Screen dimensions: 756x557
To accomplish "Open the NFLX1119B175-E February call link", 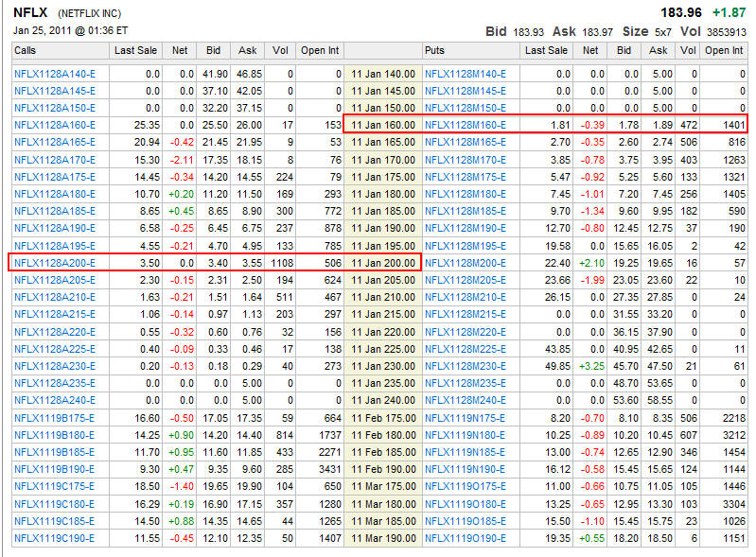I will (x=54, y=416).
